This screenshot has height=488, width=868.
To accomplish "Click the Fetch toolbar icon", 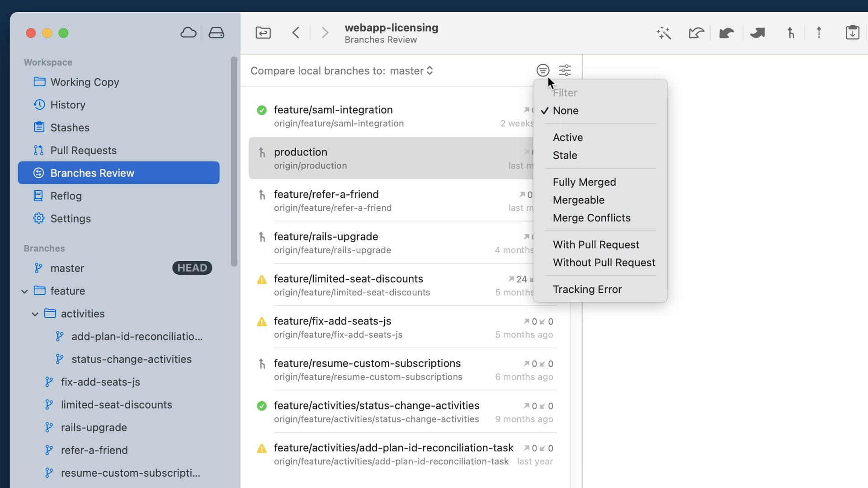I will tap(696, 33).
